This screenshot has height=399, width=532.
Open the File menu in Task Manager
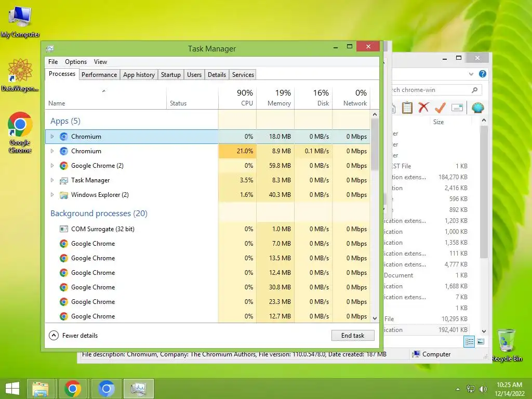coord(53,62)
